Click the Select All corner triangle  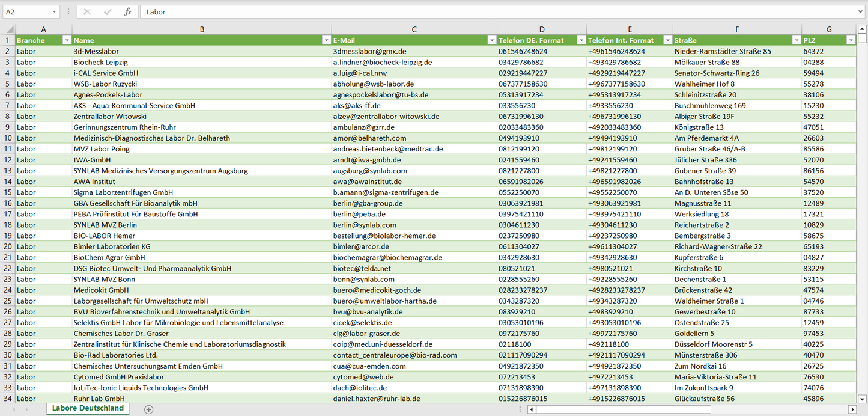9,29
